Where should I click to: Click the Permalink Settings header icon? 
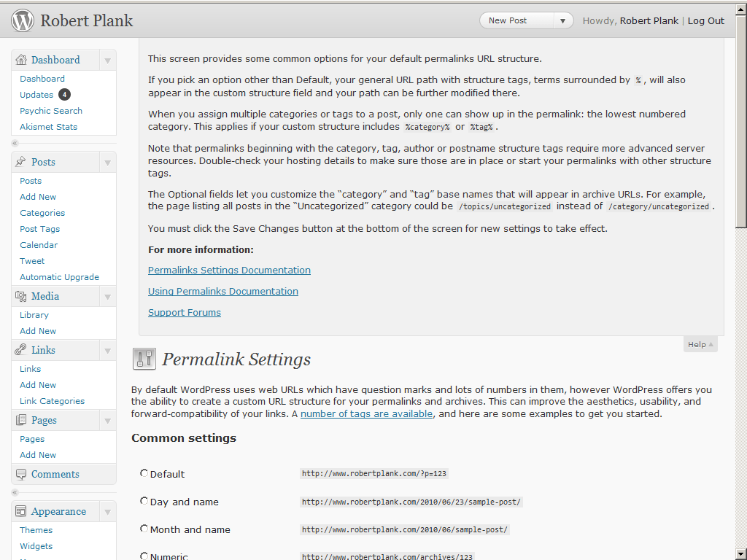pos(144,358)
